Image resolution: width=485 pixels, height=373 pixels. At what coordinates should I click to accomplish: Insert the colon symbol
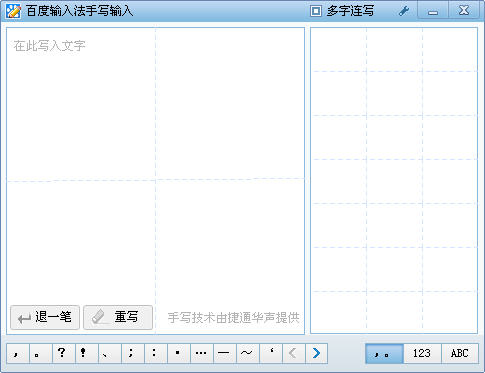coord(156,353)
